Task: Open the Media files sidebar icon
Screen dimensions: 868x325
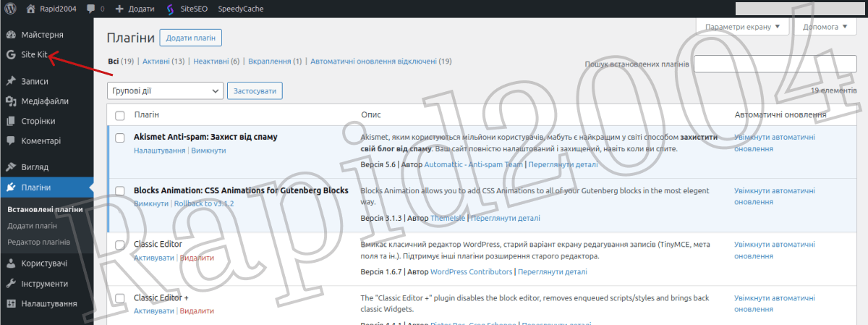Action: [x=11, y=101]
